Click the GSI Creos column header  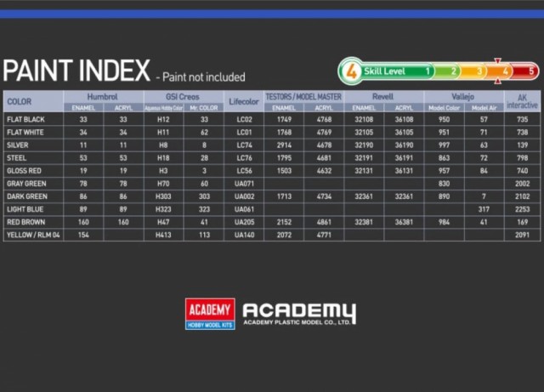click(x=183, y=97)
